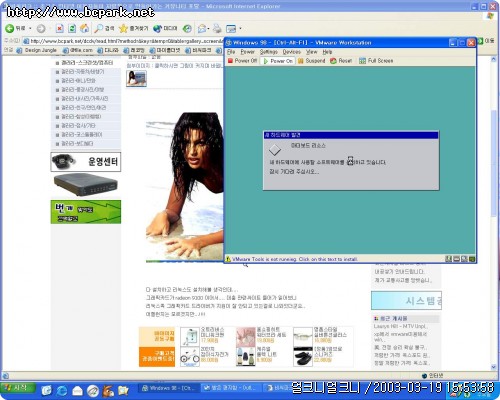Open the VMware Devices menu
Image resolution: width=500 pixels, height=400 pixels.
[292, 52]
